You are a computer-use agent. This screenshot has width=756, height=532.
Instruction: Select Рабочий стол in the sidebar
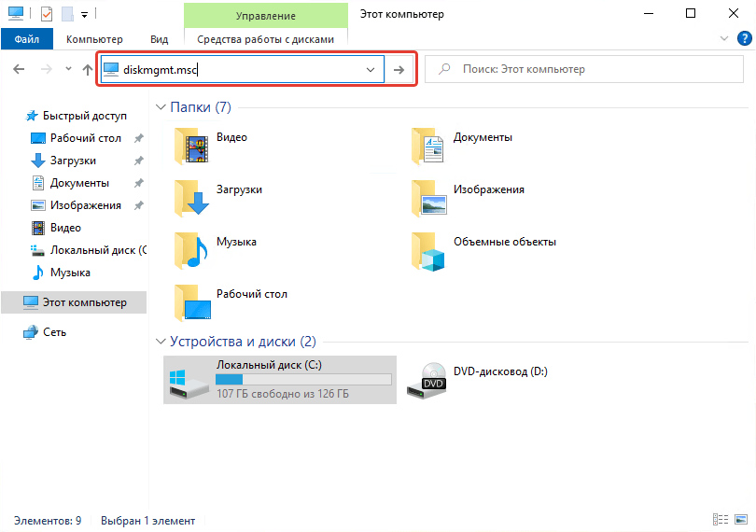pyautogui.click(x=76, y=138)
